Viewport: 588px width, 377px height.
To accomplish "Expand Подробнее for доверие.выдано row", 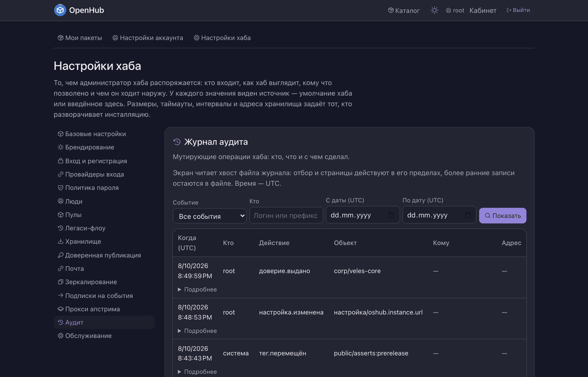I will click(198, 289).
